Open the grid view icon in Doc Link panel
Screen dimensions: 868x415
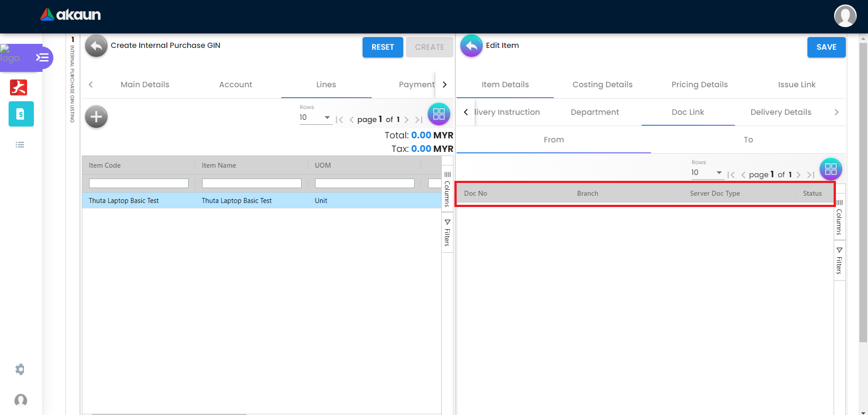coord(830,169)
